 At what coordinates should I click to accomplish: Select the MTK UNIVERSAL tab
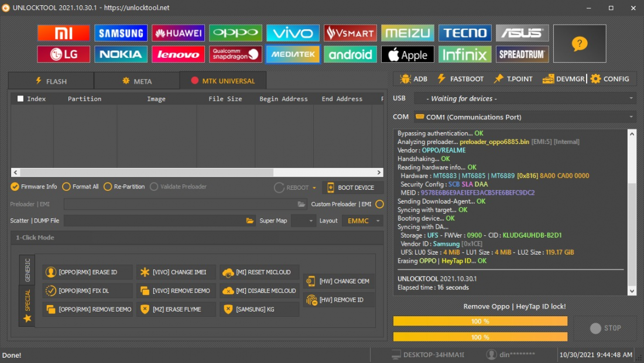(223, 81)
